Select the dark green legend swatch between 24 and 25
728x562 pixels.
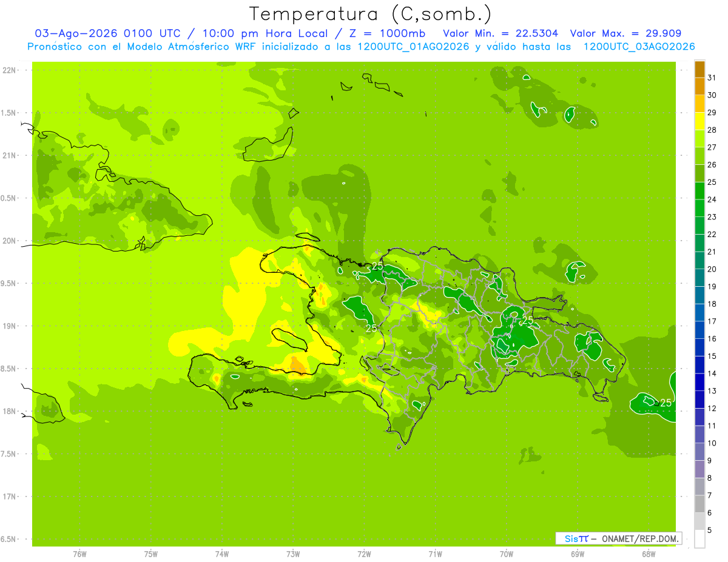tap(699, 191)
